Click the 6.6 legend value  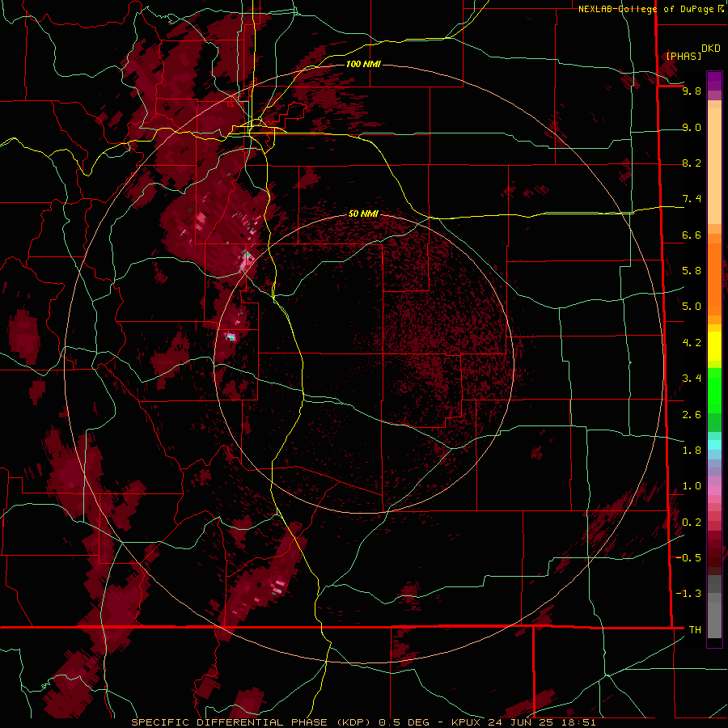click(692, 235)
